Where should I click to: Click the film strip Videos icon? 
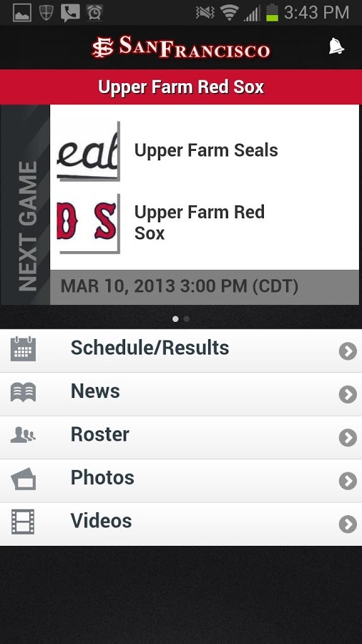[23, 522]
